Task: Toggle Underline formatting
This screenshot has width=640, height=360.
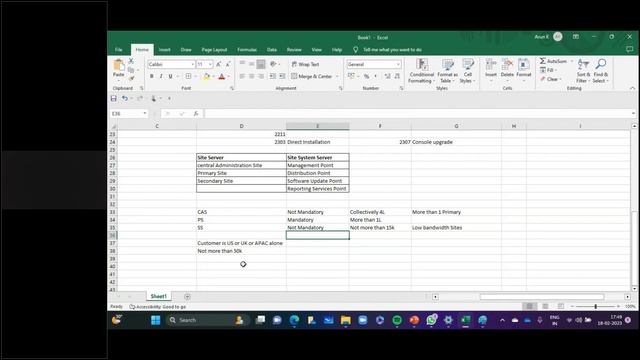Action: pos(170,76)
